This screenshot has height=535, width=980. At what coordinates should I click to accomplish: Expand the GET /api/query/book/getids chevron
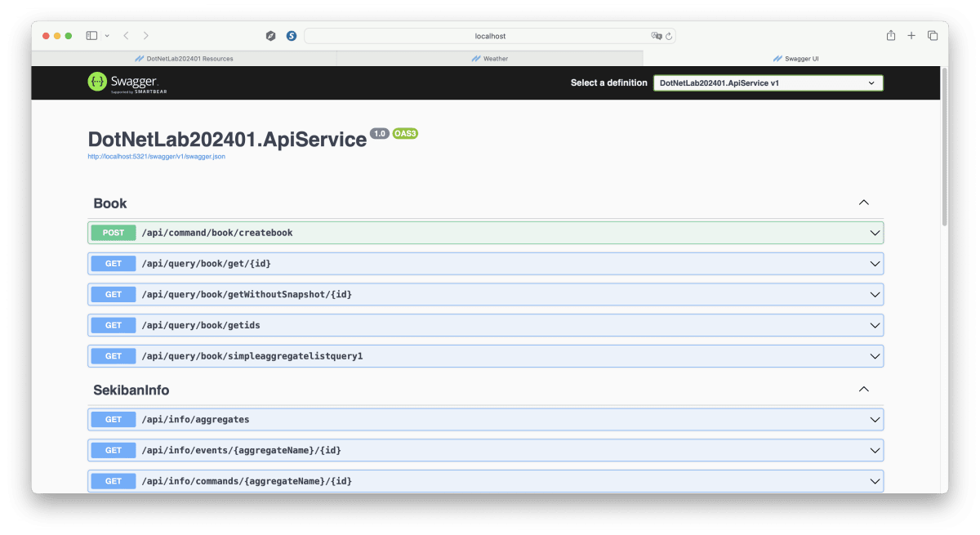(x=875, y=325)
